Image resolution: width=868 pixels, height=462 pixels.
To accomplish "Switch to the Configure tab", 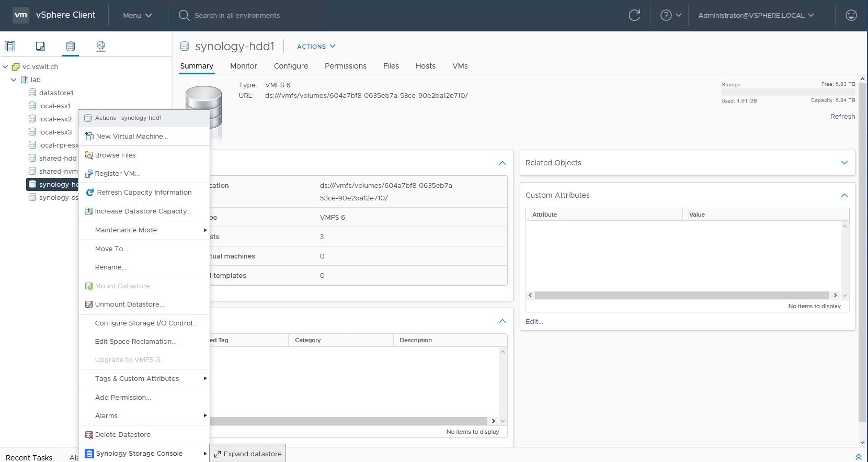I will coord(291,66).
